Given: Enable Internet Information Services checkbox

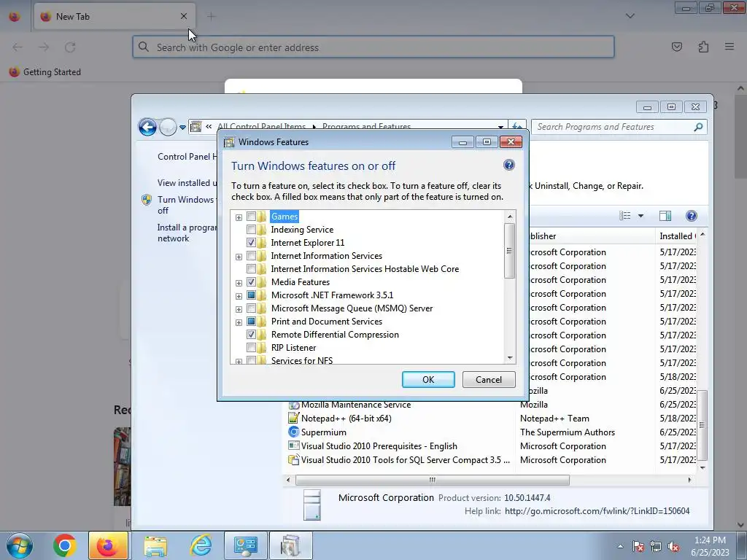Looking at the screenshot, I should click(251, 256).
